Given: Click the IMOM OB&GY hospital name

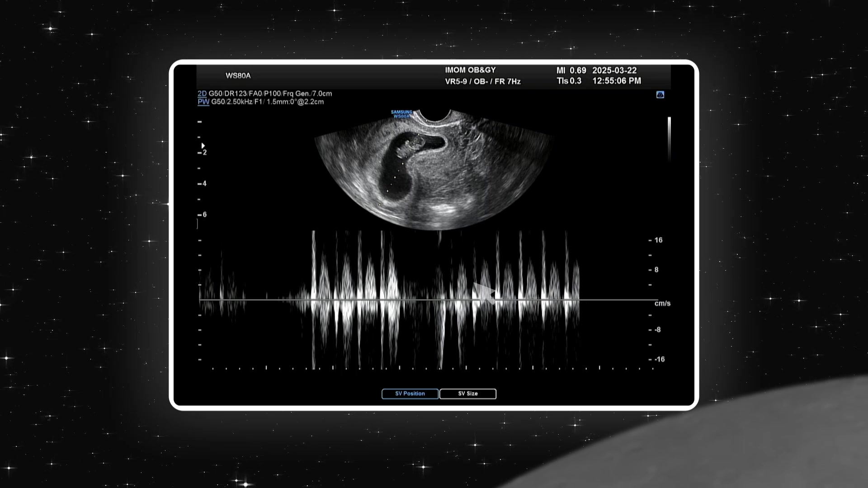Looking at the screenshot, I should 470,70.
